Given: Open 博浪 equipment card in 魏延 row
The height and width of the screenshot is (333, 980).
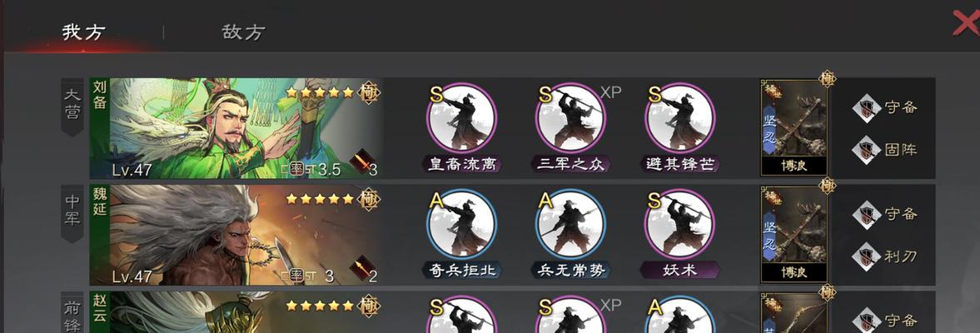Looking at the screenshot, I should (793, 234).
